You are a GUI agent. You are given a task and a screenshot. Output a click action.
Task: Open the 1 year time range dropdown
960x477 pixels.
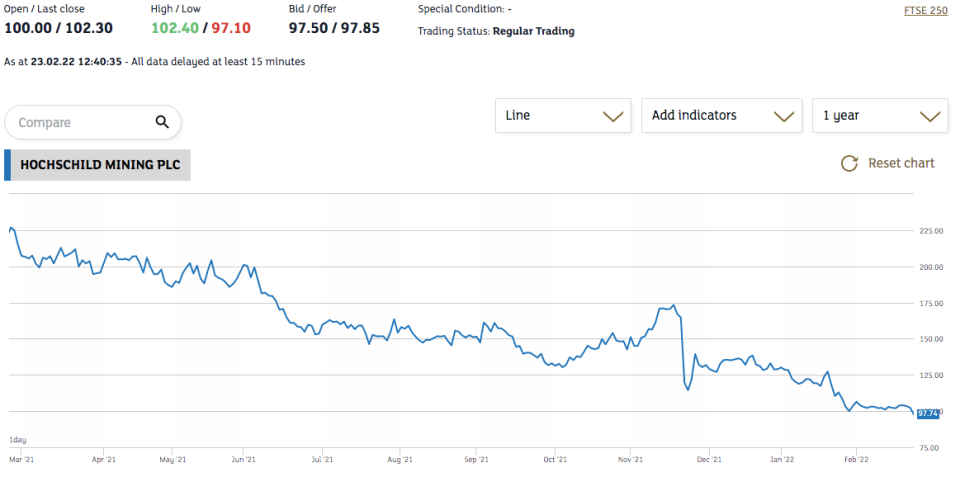click(880, 115)
